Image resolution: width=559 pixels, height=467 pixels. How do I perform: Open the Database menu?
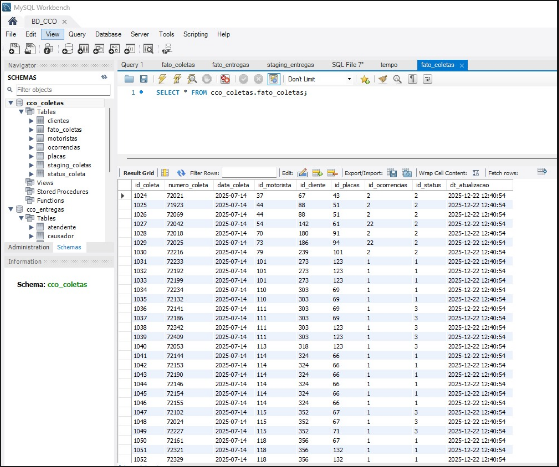coord(108,35)
